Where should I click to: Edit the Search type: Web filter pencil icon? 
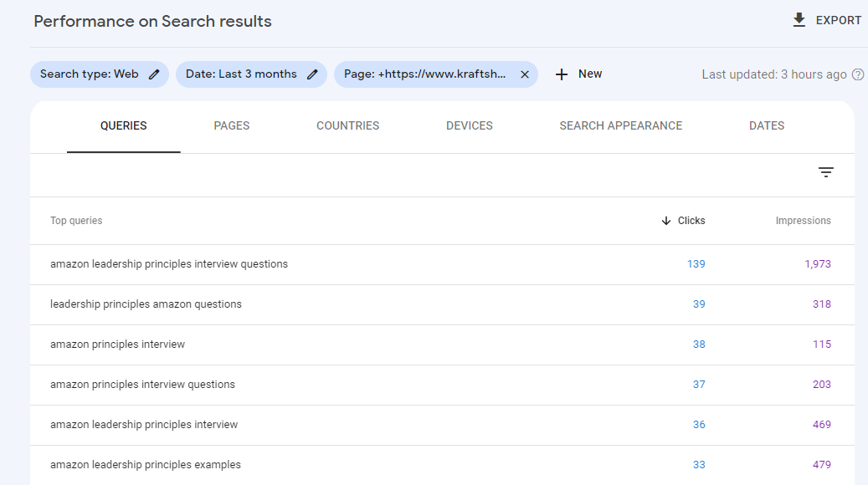(155, 74)
